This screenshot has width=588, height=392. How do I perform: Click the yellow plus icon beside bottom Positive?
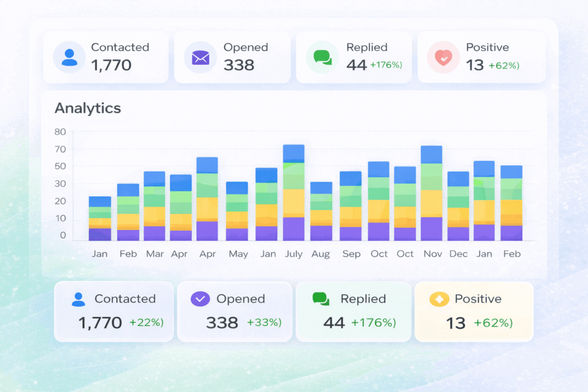pyautogui.click(x=439, y=299)
